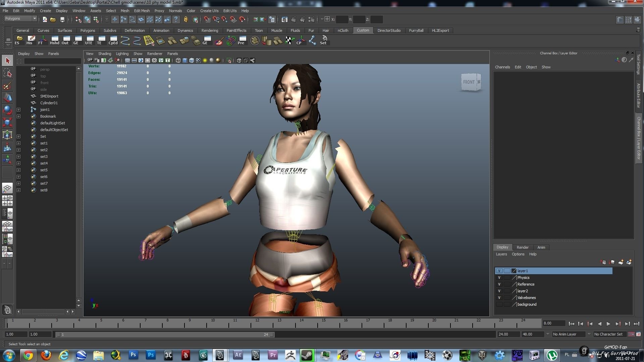Toggle visibility of layer2
644x362 pixels.
coord(499,291)
